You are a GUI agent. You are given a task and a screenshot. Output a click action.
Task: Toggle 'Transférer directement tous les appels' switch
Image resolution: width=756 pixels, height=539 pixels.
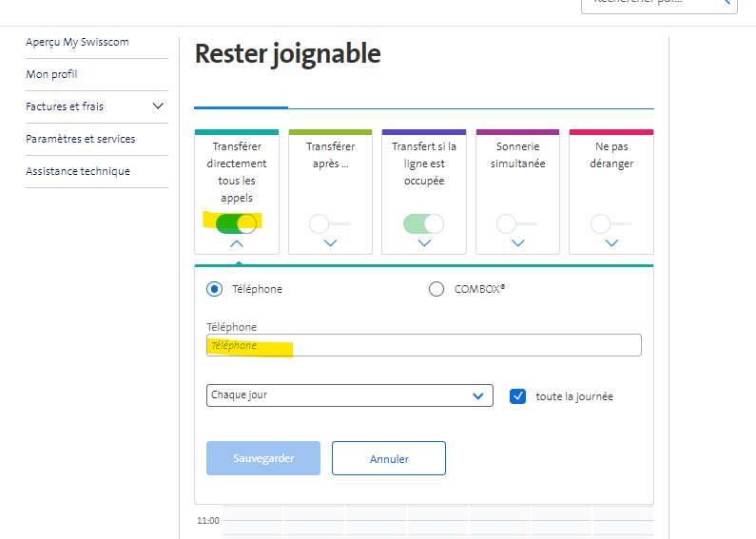pyautogui.click(x=236, y=223)
